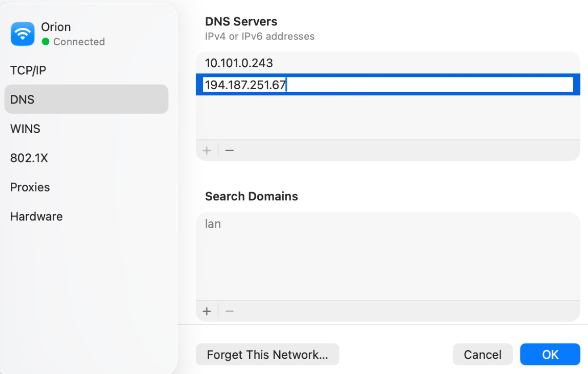
Task: Click the Orion Wi-Fi network icon
Action: tap(22, 34)
